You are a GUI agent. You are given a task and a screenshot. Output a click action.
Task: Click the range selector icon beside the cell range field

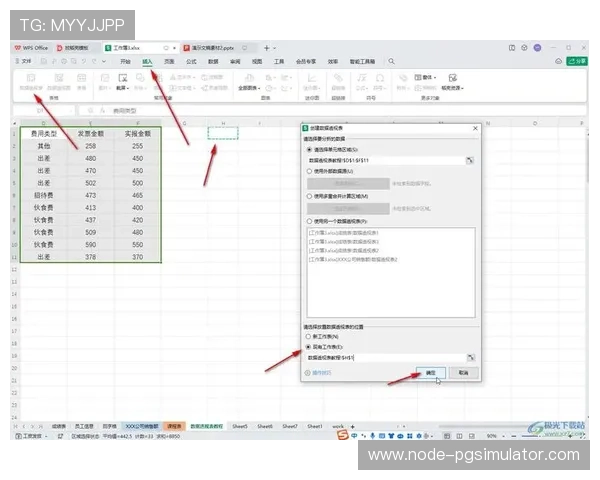[470, 160]
